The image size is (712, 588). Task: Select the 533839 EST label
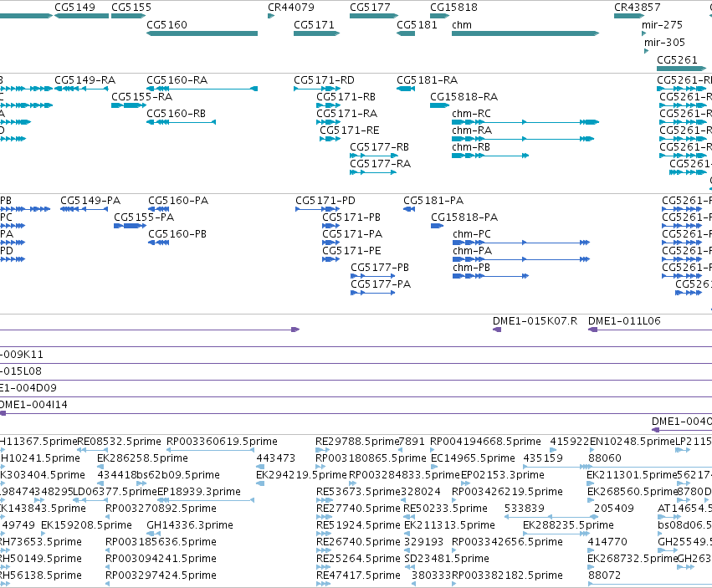[x=525, y=509]
